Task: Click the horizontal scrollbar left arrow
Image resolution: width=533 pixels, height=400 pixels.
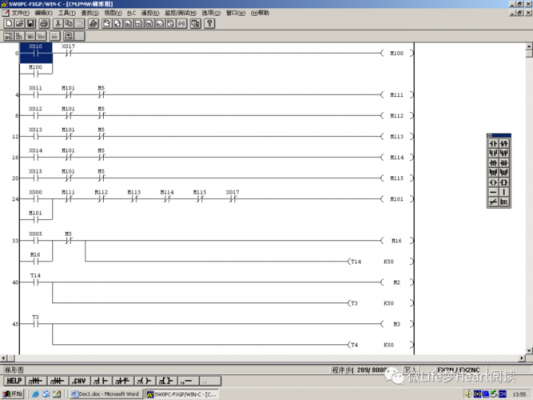Action: click(3, 358)
